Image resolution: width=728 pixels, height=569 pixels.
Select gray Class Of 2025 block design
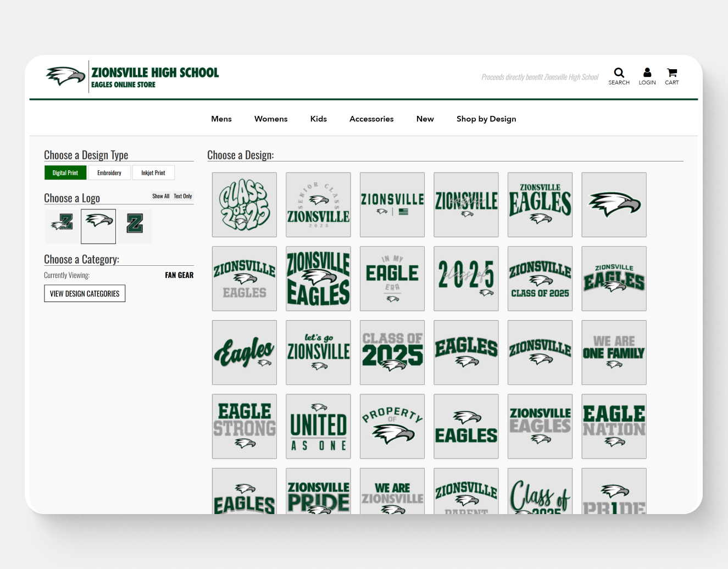(392, 353)
